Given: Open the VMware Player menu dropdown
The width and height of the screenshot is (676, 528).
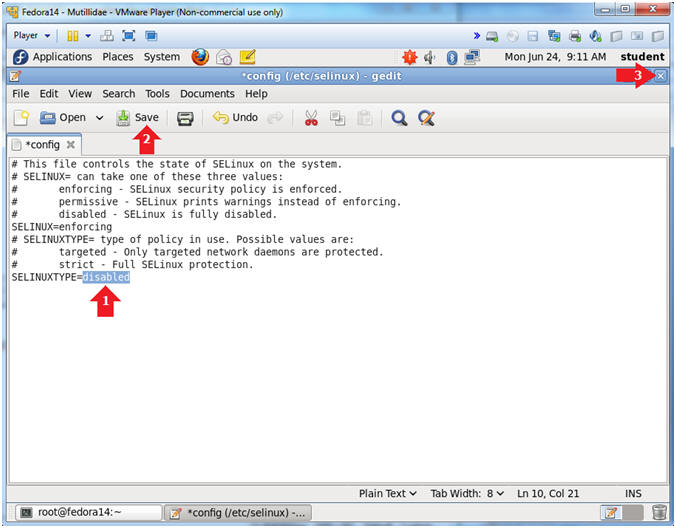Looking at the screenshot, I should coord(32,35).
